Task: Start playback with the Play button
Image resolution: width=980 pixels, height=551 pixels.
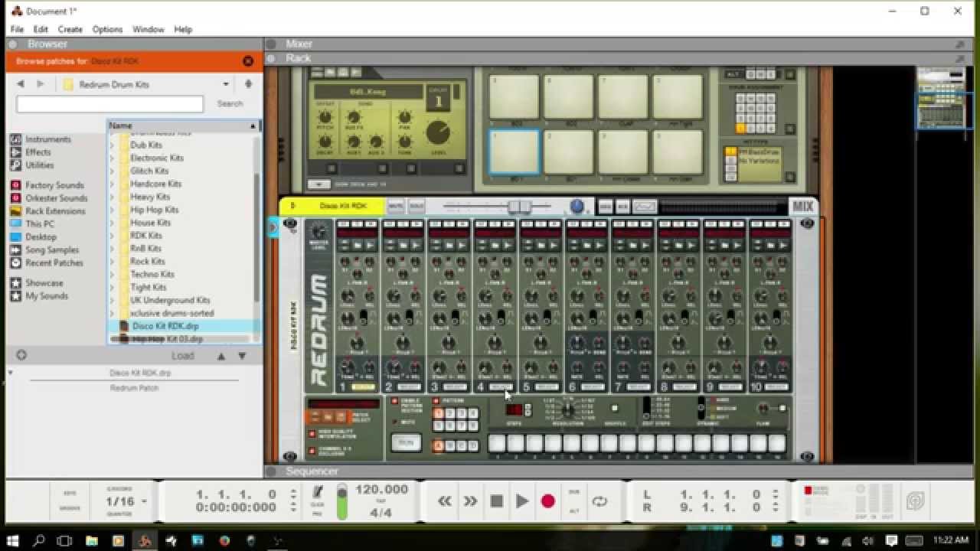Action: tap(522, 501)
